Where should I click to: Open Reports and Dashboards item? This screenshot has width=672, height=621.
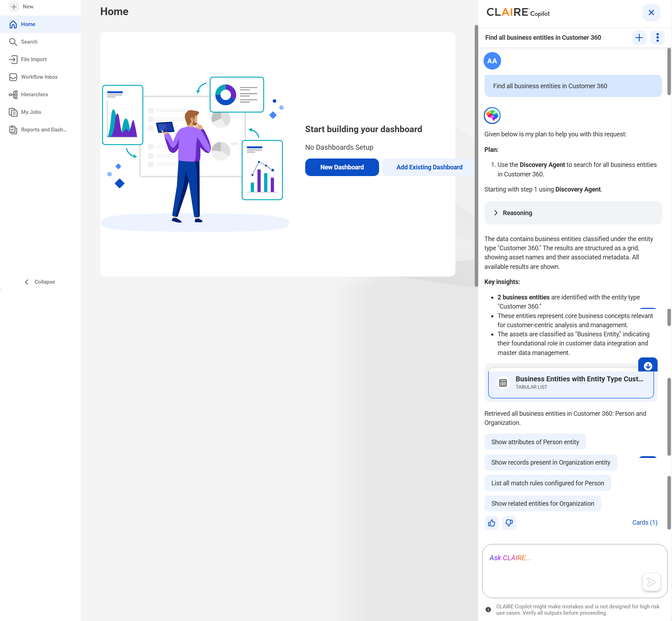[x=40, y=130]
